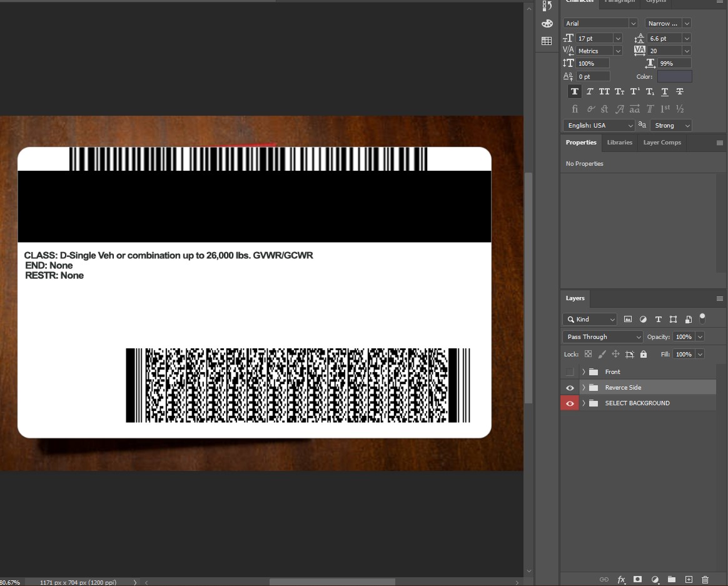Click the Stylistic Alternates aa icon
Image resolution: width=728 pixels, height=586 pixels.
point(635,109)
